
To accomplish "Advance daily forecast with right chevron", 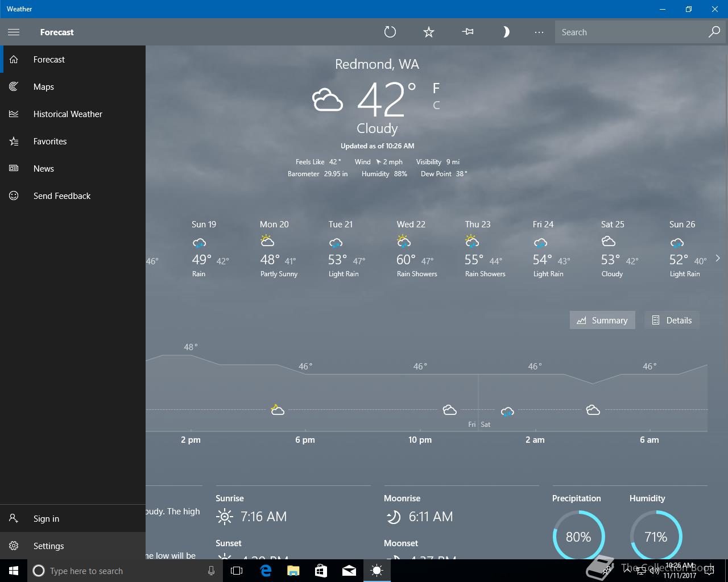I will point(718,258).
